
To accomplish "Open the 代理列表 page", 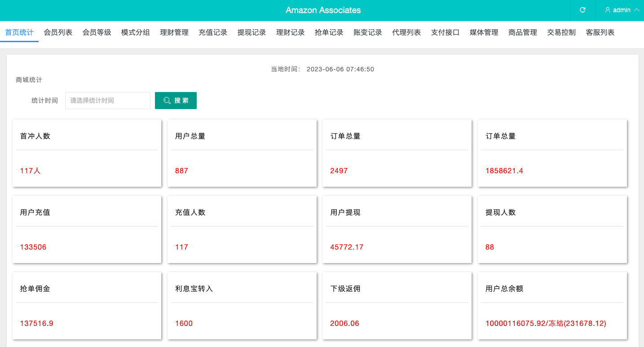I will click(x=406, y=32).
